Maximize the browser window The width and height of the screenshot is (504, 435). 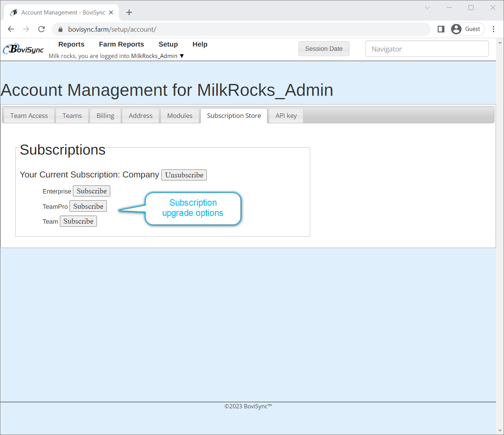pos(471,8)
